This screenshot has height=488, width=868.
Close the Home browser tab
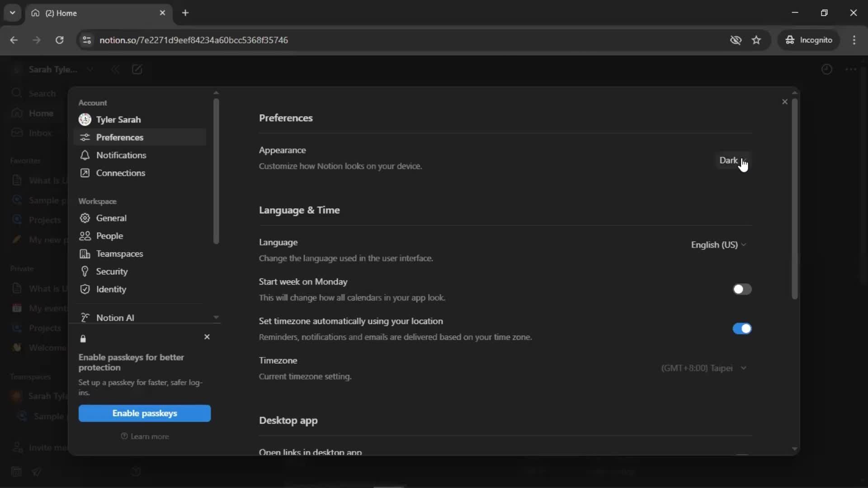coord(162,13)
